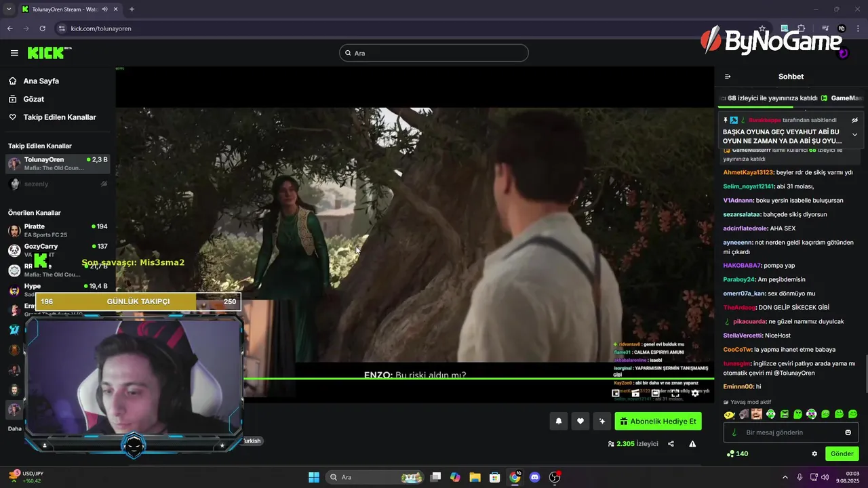Image resolution: width=868 pixels, height=488 pixels.
Task: Click username HAKOBABA7 in chat
Action: pyautogui.click(x=742, y=266)
